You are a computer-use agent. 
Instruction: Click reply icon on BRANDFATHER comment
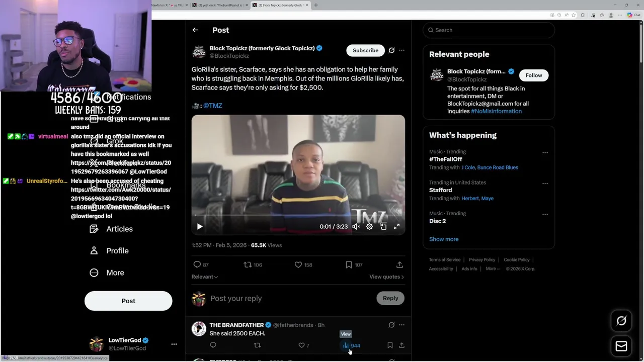click(213, 345)
